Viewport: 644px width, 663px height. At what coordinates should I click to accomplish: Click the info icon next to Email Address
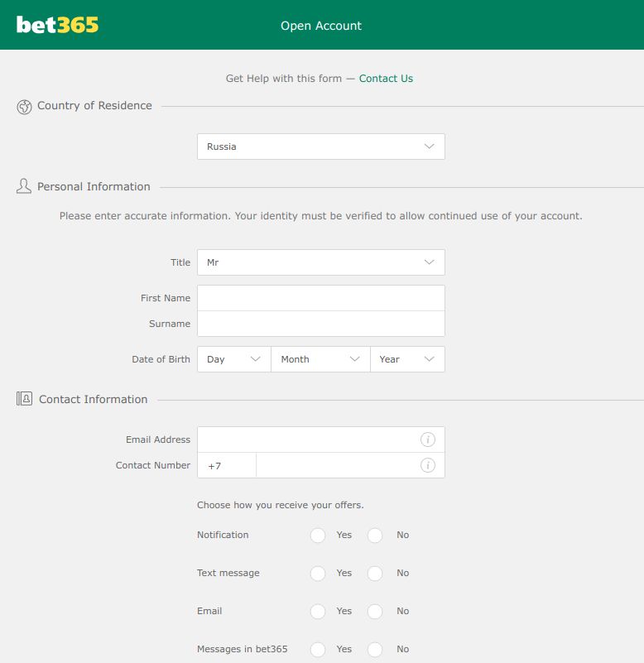428,440
